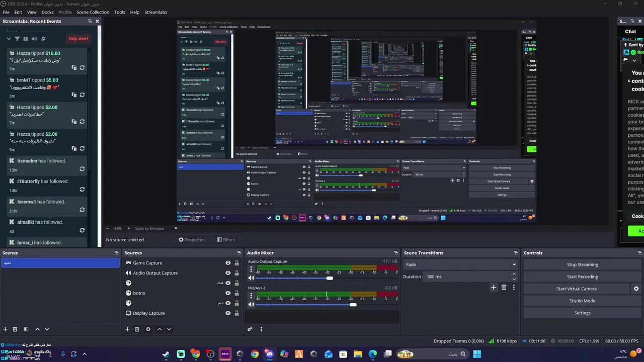Move source up arrow

pyautogui.click(x=159, y=329)
